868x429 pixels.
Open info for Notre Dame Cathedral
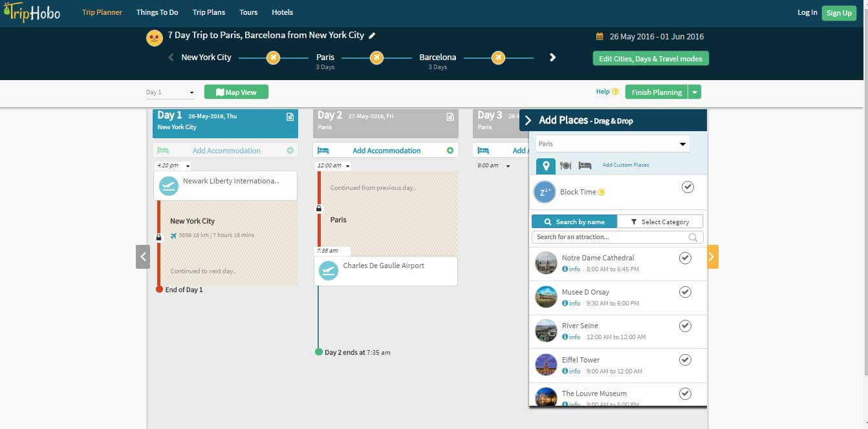pos(571,269)
